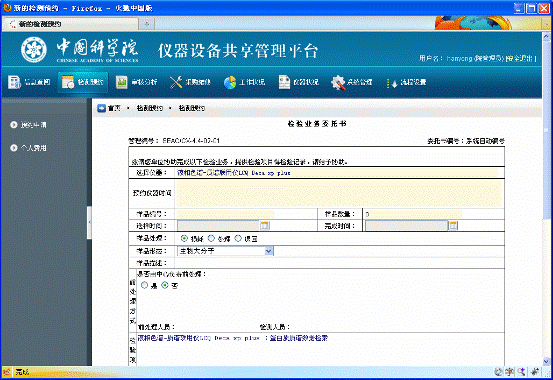Open the pie chart 工作状况 icon
The image size is (553, 380).
(x=230, y=82)
